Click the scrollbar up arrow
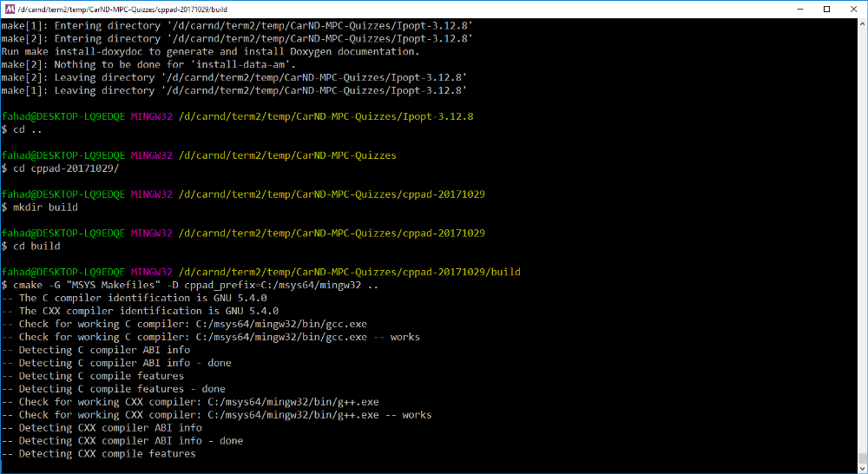The width and height of the screenshot is (868, 474). pos(863,23)
